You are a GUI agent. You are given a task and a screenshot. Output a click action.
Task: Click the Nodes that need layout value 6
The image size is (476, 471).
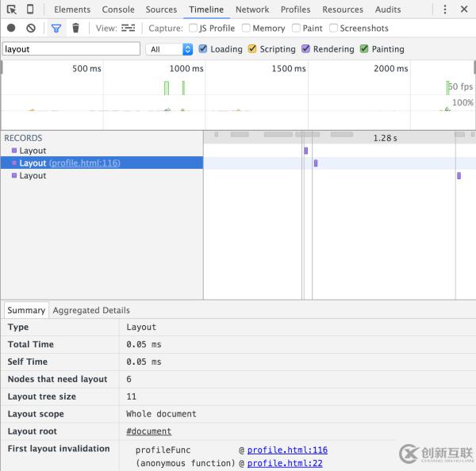pyautogui.click(x=129, y=379)
